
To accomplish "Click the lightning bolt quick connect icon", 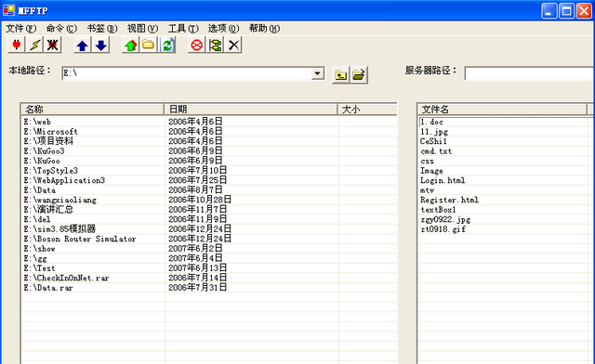I will point(35,45).
